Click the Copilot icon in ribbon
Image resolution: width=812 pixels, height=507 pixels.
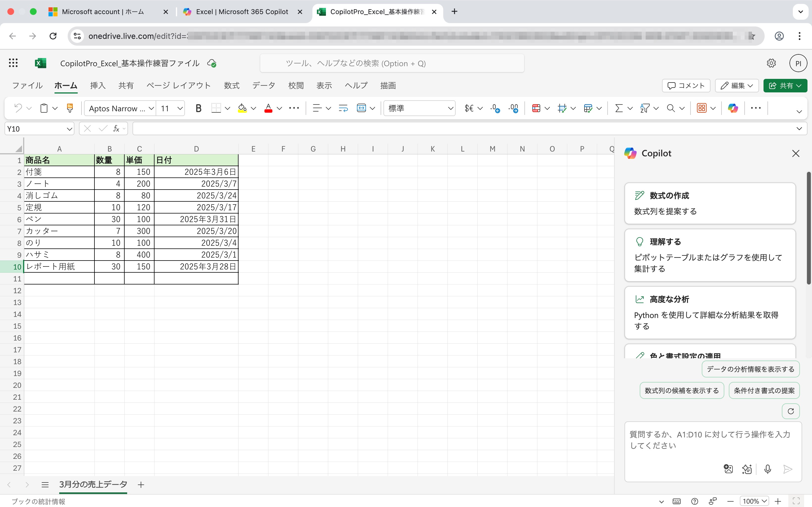pos(732,108)
